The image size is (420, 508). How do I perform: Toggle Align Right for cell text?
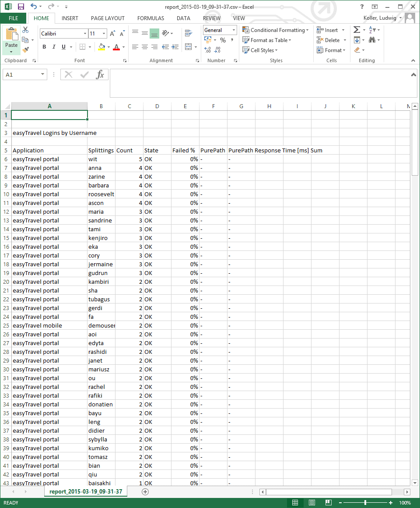[x=154, y=47]
